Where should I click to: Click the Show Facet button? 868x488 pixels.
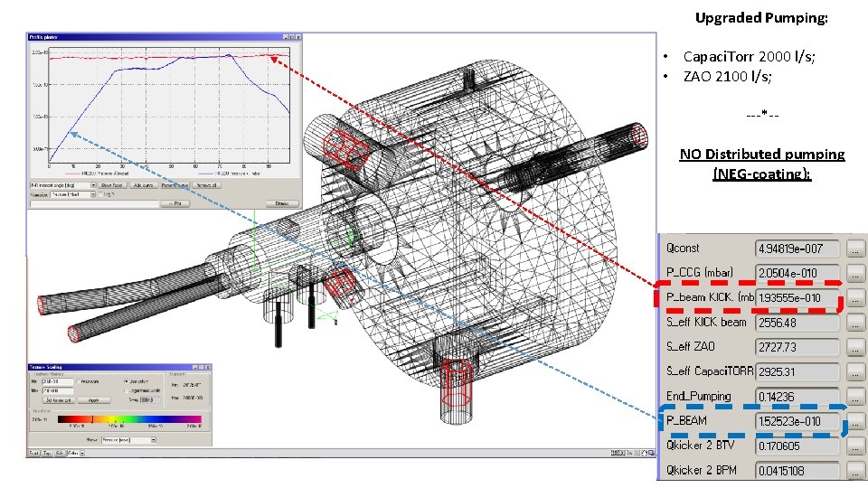pos(111,185)
